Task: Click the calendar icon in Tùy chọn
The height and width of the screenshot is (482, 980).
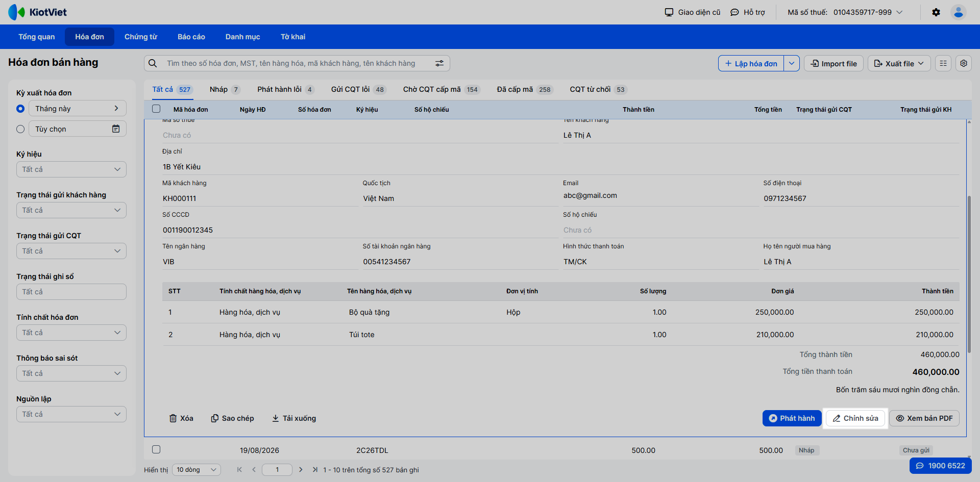Action: point(116,129)
